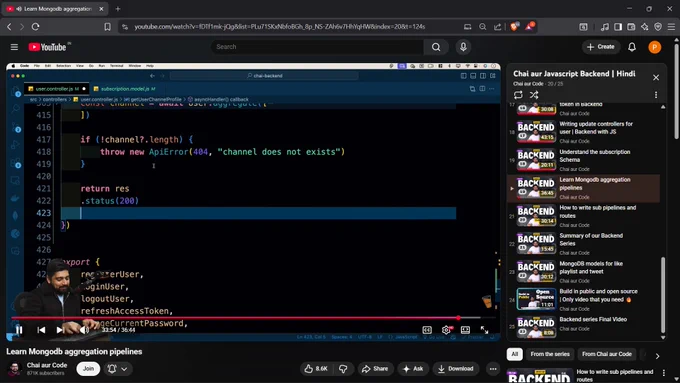Viewport: 680px width, 383px height.
Task: Open the video player settings gear
Action: click(446, 330)
